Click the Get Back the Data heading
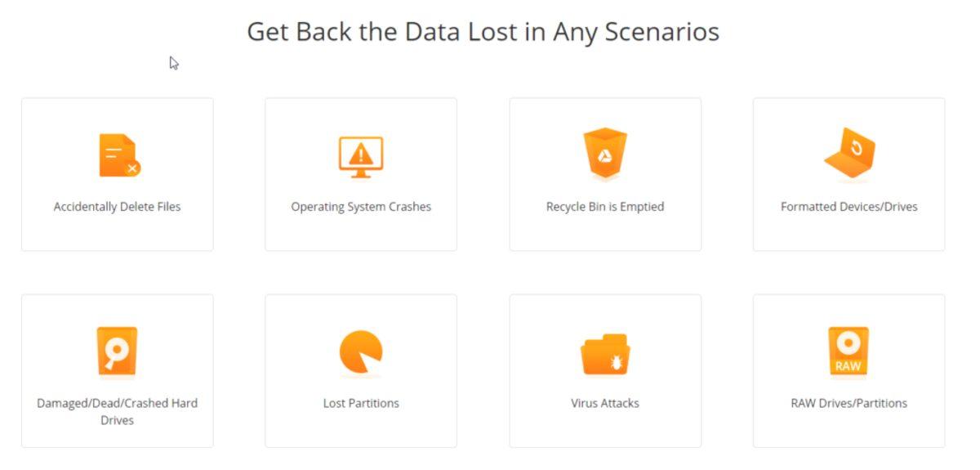The height and width of the screenshot is (470, 980). point(483,32)
